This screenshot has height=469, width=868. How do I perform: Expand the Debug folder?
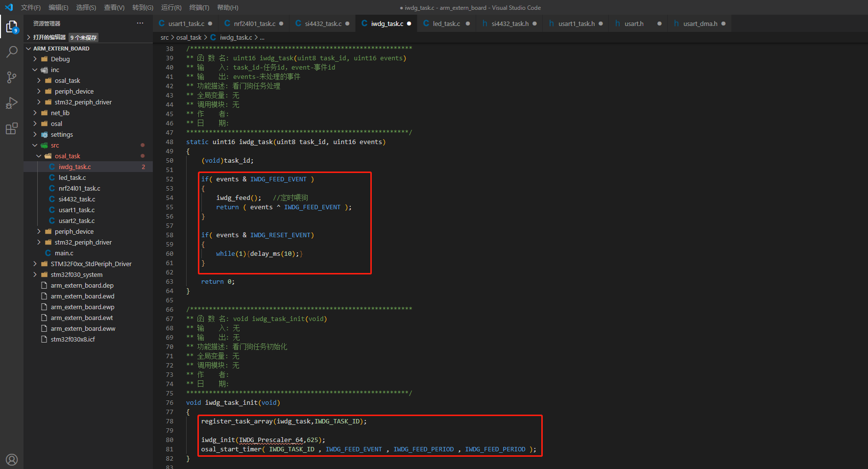[60, 59]
